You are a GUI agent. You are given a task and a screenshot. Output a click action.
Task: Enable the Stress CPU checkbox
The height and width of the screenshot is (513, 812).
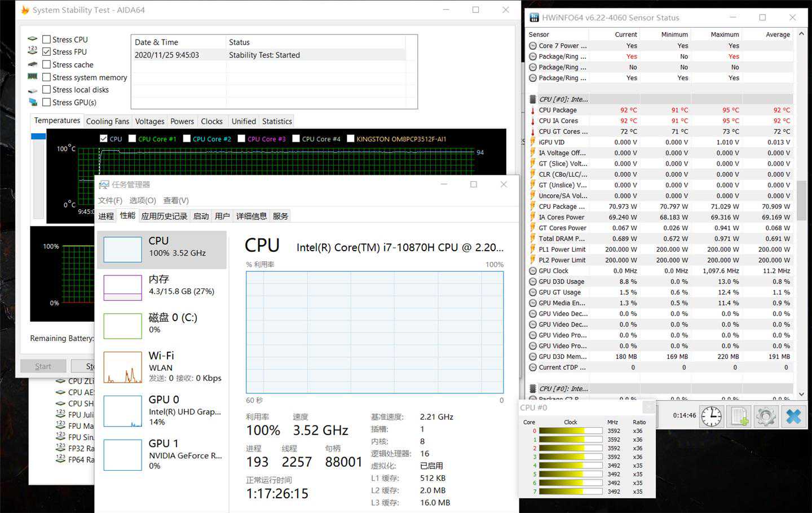tap(47, 40)
